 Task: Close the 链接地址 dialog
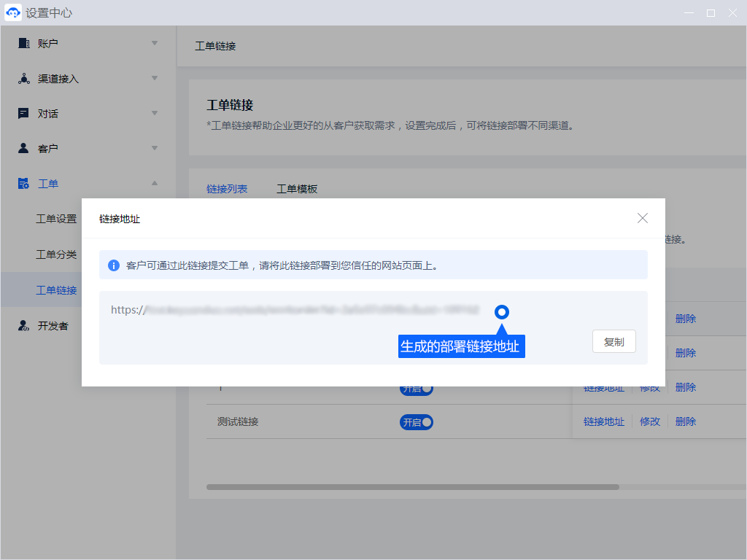pos(642,218)
